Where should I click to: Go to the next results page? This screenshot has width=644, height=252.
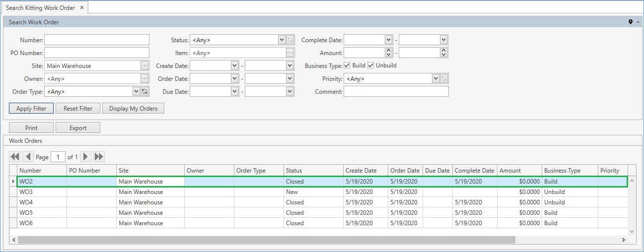point(86,157)
